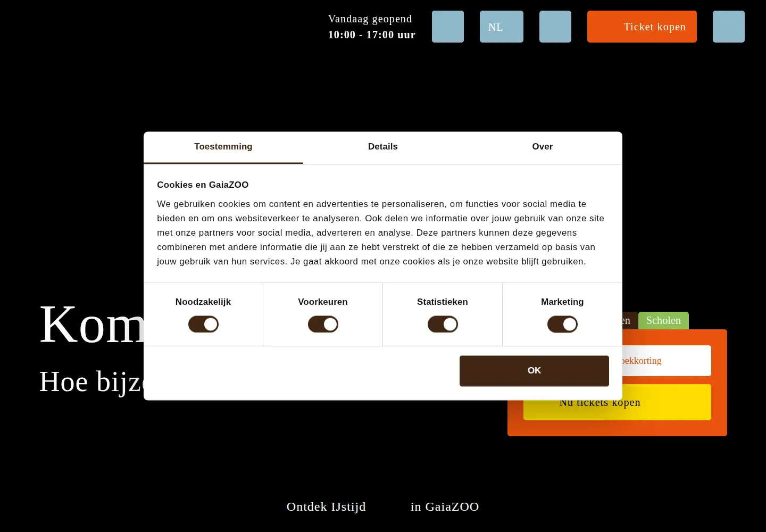Click the opening hours 10:00 - 17:00 uur

pos(372,35)
